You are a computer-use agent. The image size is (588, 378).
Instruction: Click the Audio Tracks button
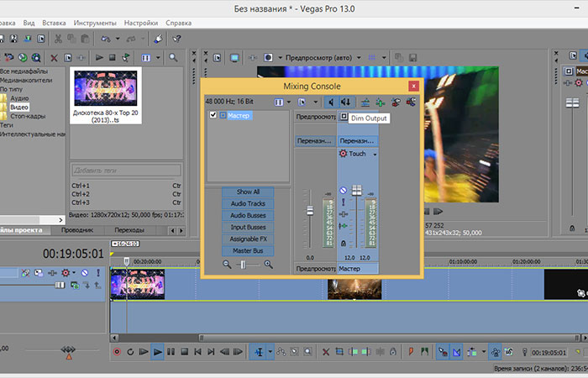(x=248, y=203)
